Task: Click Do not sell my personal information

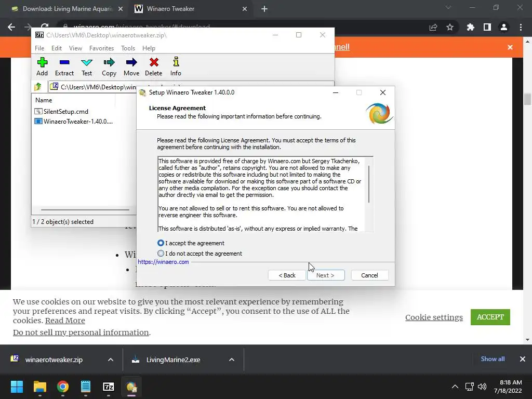Action: point(81,332)
